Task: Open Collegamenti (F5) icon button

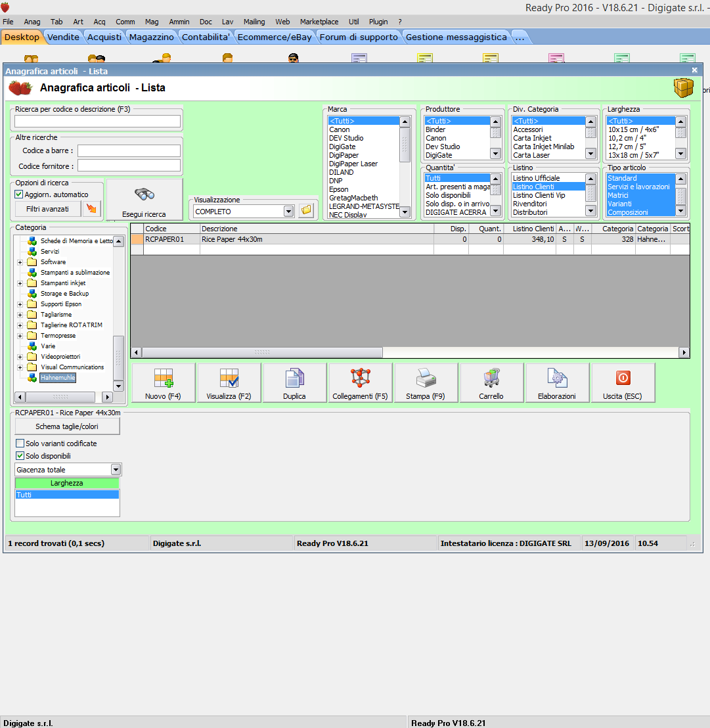Action: (360, 382)
